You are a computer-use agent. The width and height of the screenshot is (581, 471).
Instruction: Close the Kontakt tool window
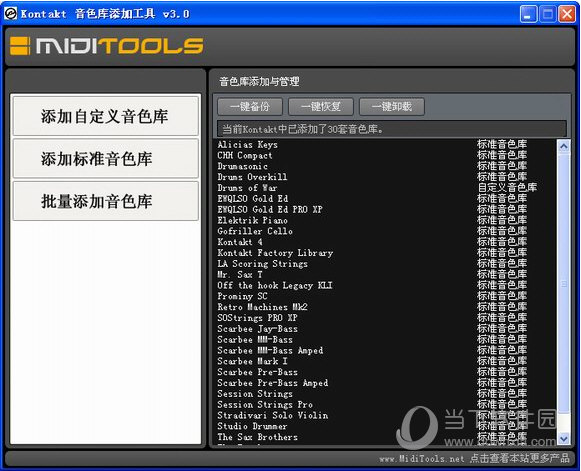[567, 14]
